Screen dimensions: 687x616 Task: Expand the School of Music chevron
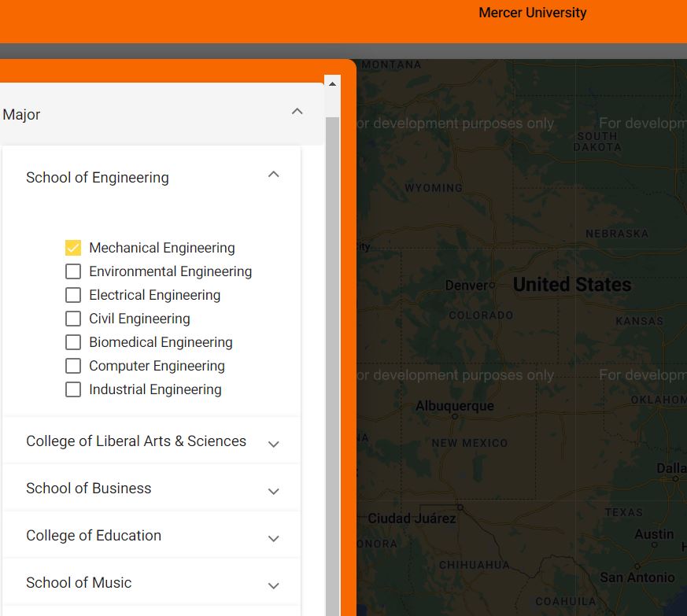273,585
